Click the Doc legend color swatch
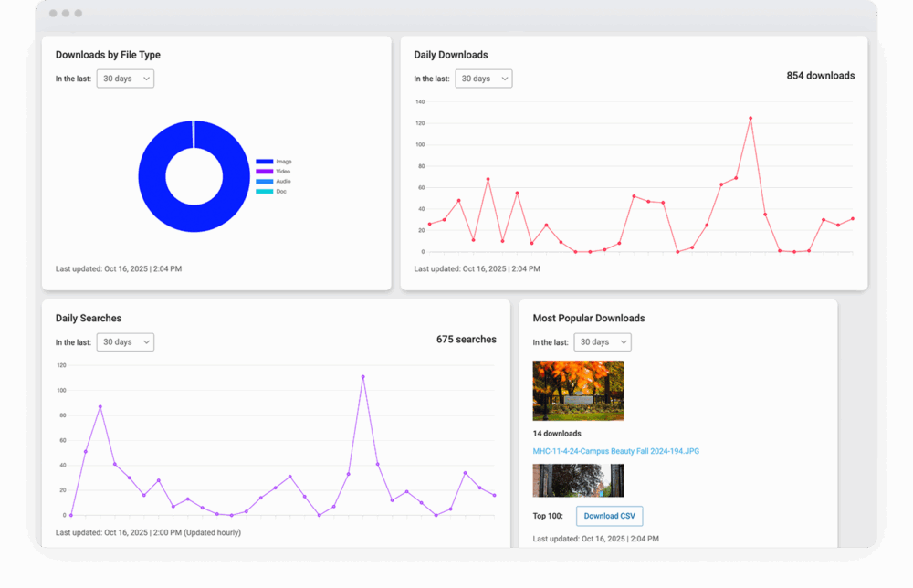913x588 pixels. (264, 192)
